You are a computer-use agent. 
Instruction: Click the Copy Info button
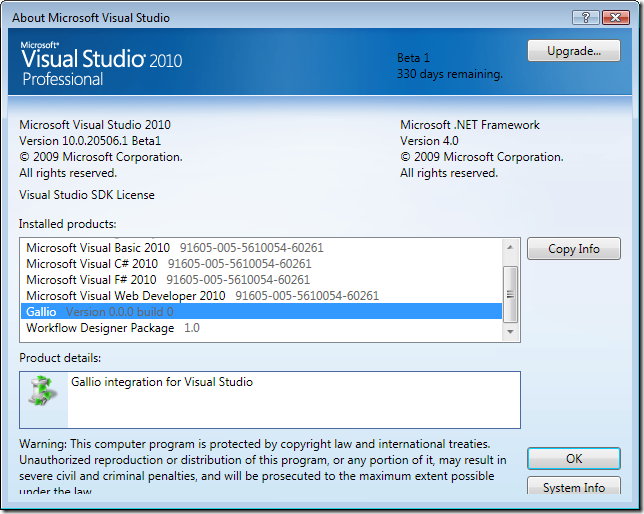574,249
